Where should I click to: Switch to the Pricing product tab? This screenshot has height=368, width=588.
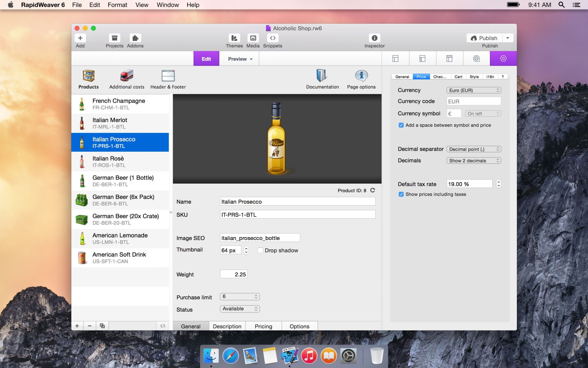(x=263, y=326)
